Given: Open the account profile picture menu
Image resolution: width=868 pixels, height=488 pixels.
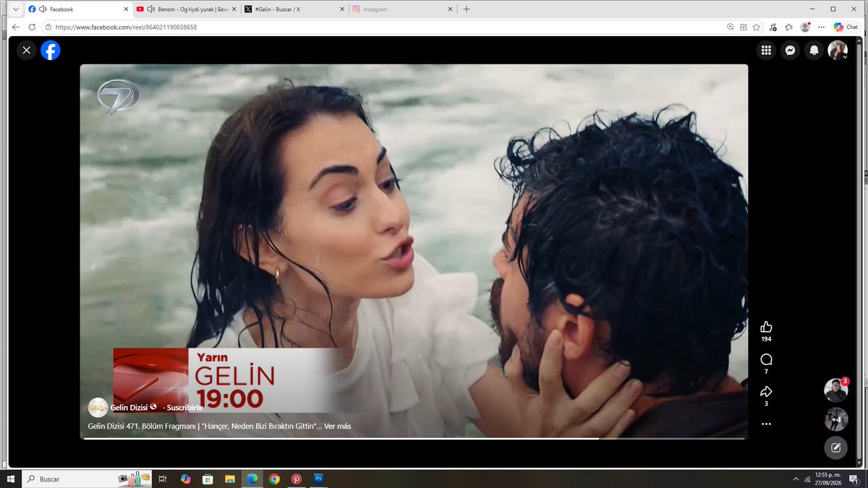Looking at the screenshot, I should pyautogui.click(x=838, y=50).
